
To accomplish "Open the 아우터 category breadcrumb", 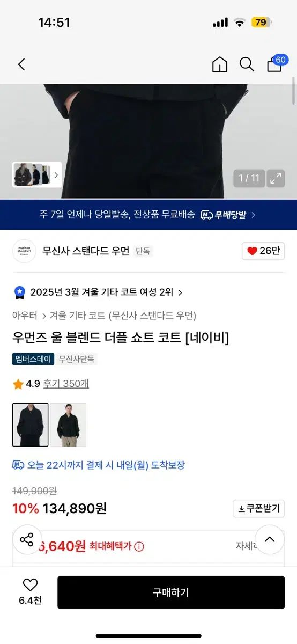I will point(25,316).
